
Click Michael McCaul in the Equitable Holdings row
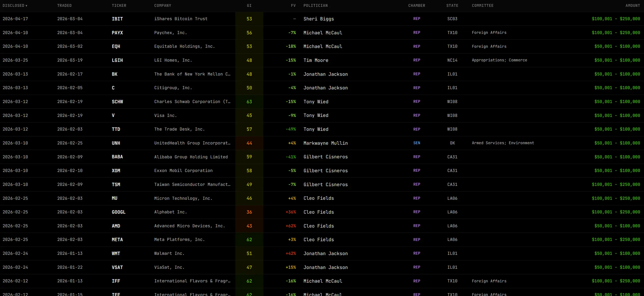point(323,46)
